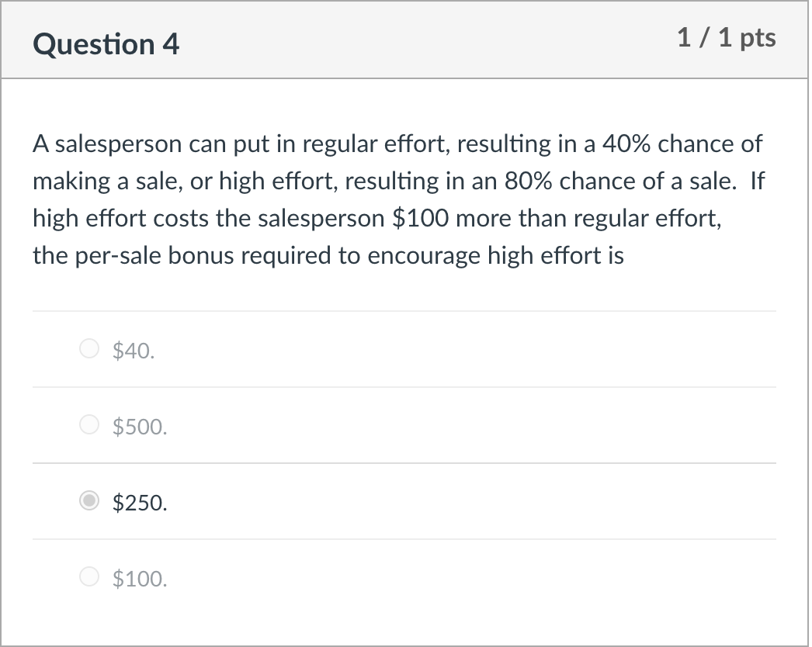Viewport: 812px width, 647px height.
Task: Click the selected $250 radio button
Action: pos(90,502)
